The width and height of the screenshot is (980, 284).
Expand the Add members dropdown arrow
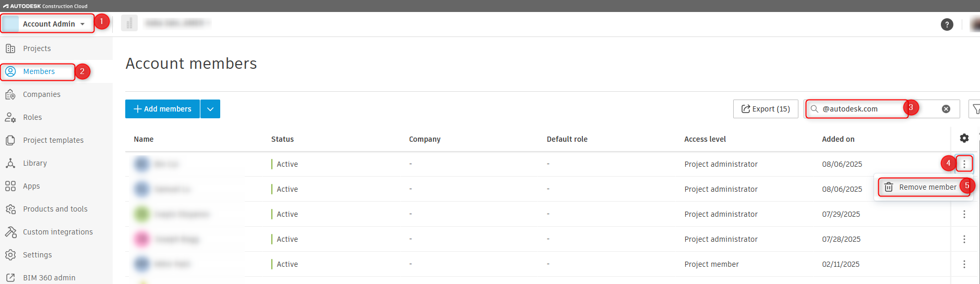(210, 109)
